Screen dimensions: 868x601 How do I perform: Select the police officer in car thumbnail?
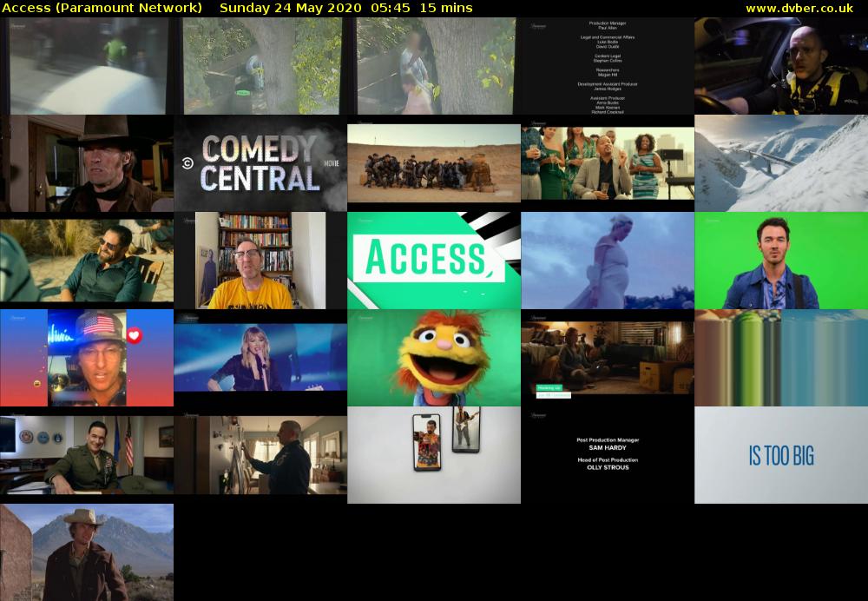coord(781,66)
